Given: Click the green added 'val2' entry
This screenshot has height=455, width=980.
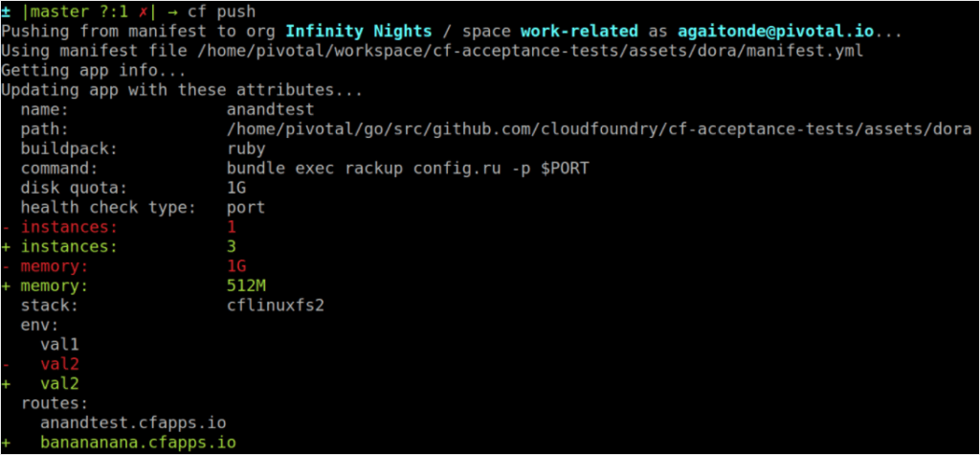Looking at the screenshot, I should 59,383.
